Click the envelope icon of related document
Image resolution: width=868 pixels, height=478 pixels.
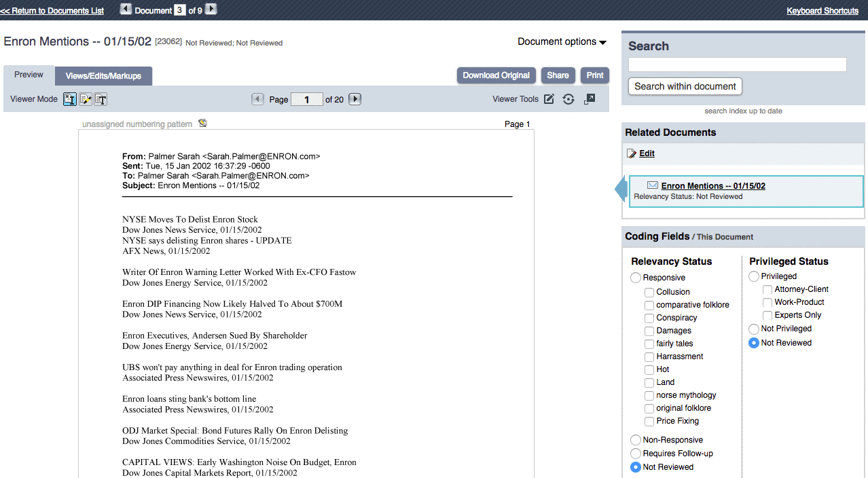(653, 185)
